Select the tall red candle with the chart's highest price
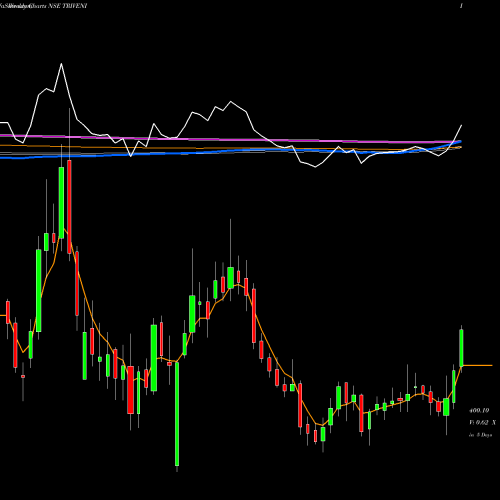This screenshot has width=500, height=500. pyautogui.click(x=69, y=207)
